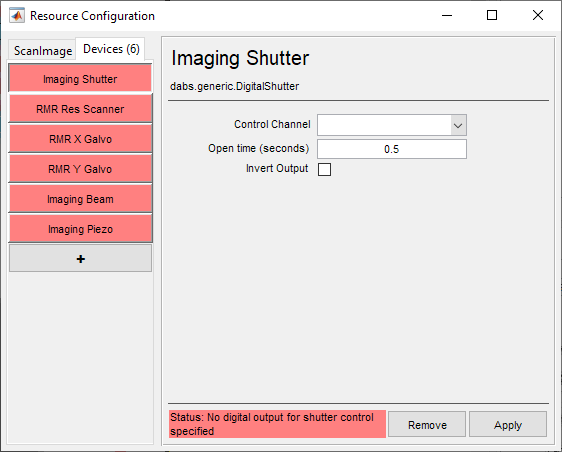562x452 pixels.
Task: Add a new device with plus button
Action: (80, 258)
